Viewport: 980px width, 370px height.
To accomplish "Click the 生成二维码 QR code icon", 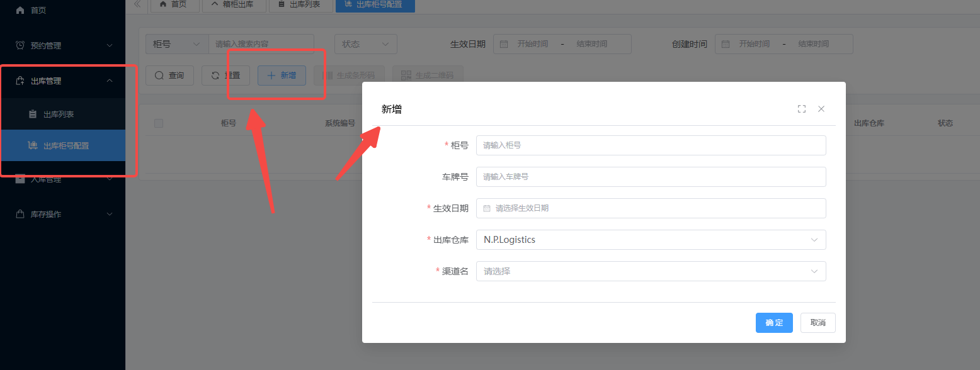I will click(x=406, y=76).
